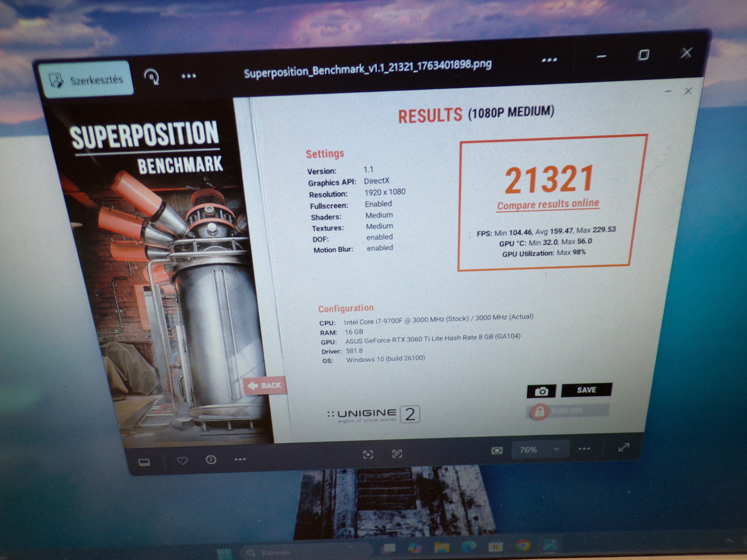Click the fit-to-window icon beside the zoom box
747x560 pixels.
pyautogui.click(x=497, y=451)
